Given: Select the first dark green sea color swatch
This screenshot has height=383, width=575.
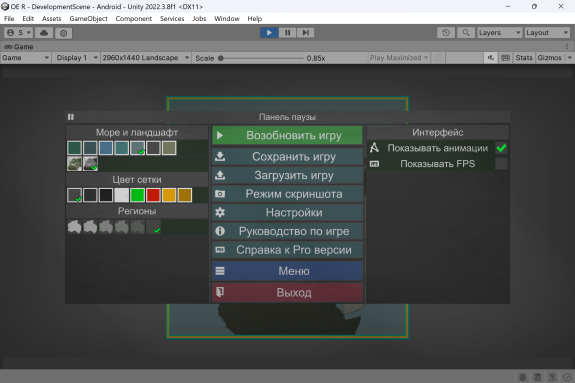Looking at the screenshot, I should pos(74,148).
